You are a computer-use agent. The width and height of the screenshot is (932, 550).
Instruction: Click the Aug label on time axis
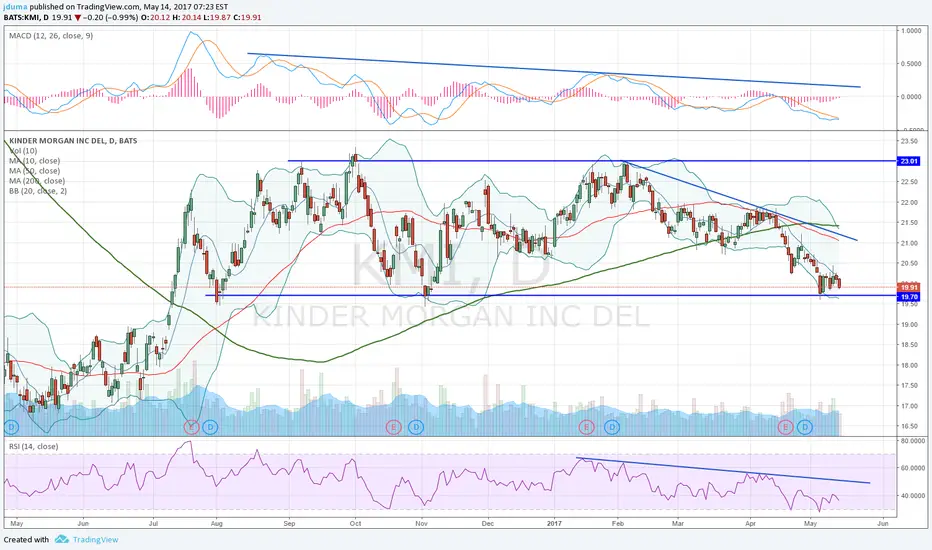[x=216, y=524]
